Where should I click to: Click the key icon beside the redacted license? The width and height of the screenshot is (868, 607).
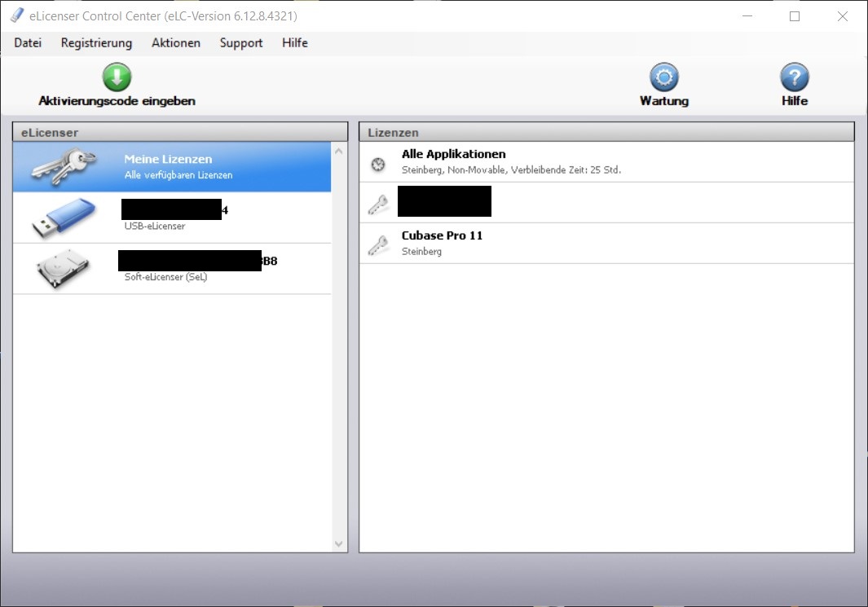378,205
